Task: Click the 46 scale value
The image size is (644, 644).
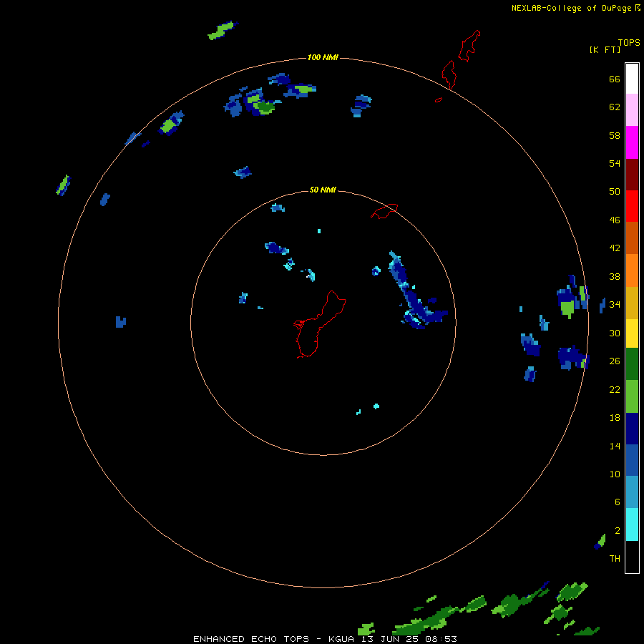Action: (615, 220)
